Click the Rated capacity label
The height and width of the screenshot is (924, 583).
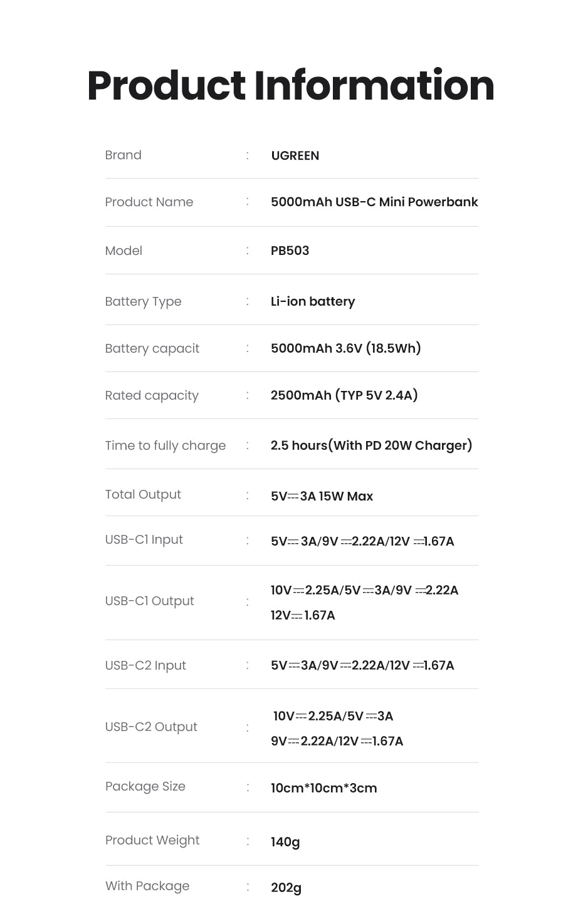pyautogui.click(x=152, y=395)
